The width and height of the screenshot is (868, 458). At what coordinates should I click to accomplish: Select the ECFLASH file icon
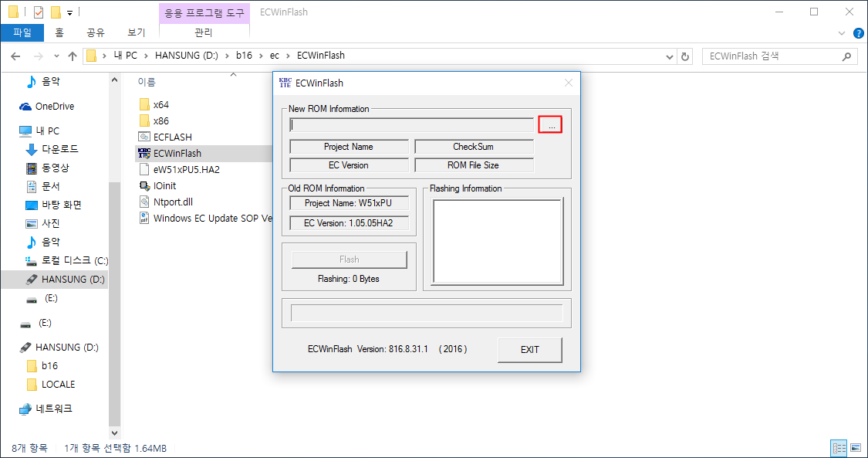click(x=144, y=137)
